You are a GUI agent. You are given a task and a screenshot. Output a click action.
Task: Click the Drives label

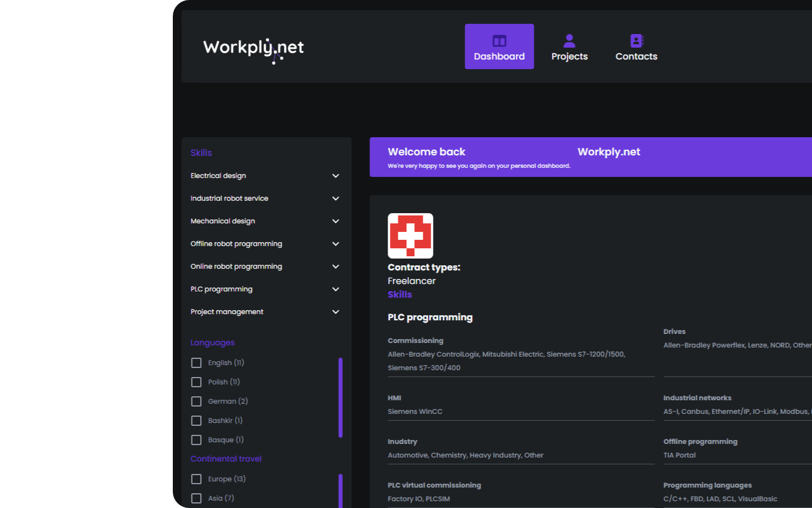point(674,332)
